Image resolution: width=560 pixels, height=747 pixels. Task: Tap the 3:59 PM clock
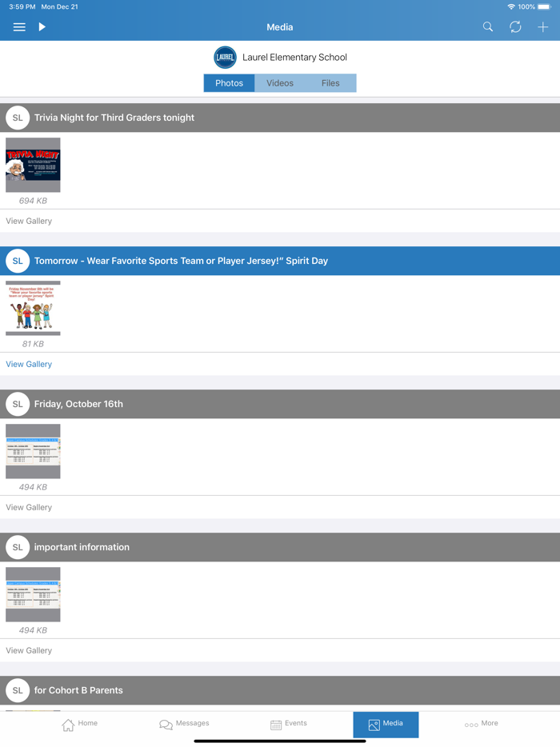[x=22, y=6]
